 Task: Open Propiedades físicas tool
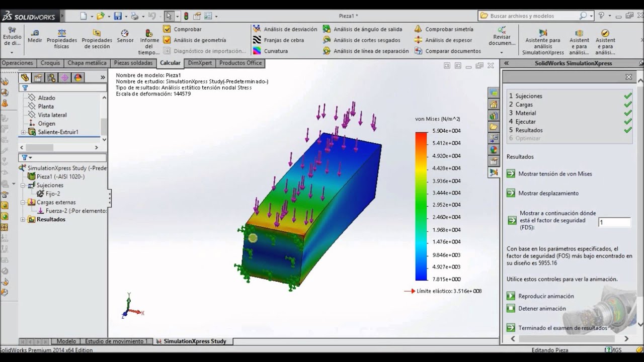62,39
